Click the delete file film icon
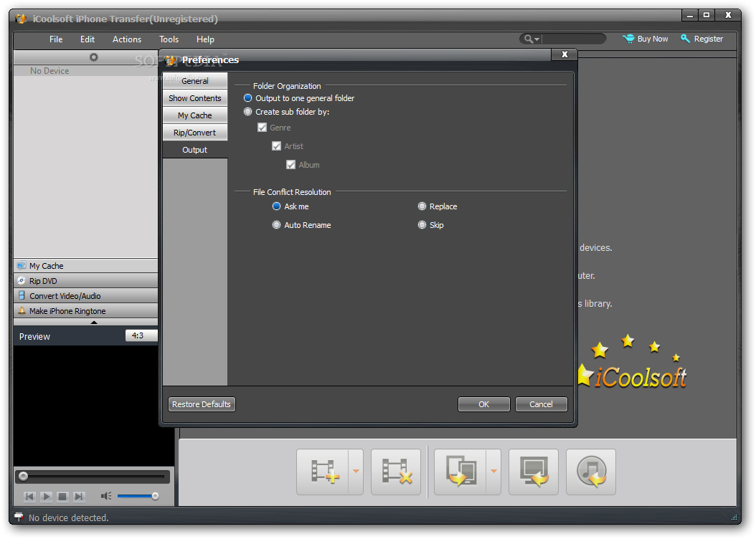 396,472
